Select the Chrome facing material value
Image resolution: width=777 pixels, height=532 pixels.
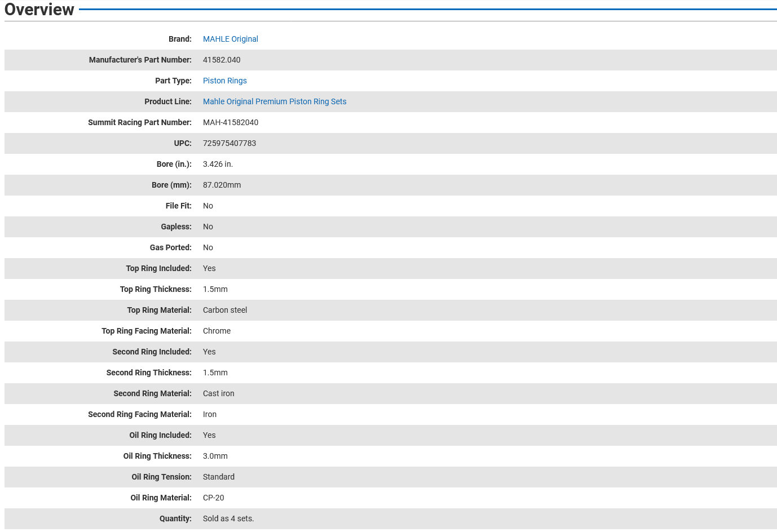217,331
